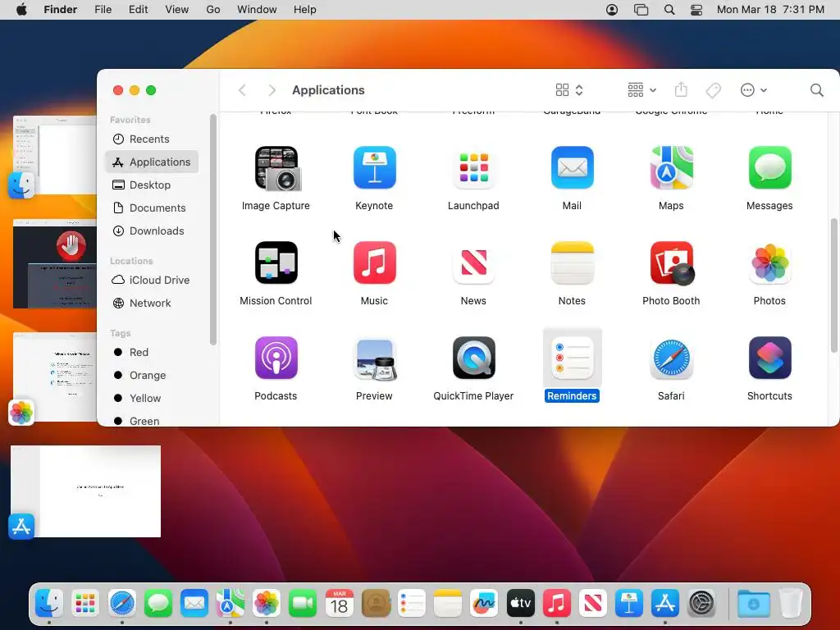
Task: Select the Yellow tag in sidebar
Action: [x=152, y=399]
